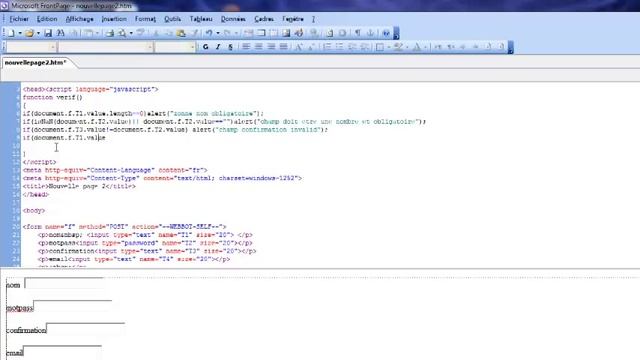Select the nouvellepage2.htm tab
The image size is (640, 360).
click(36, 62)
